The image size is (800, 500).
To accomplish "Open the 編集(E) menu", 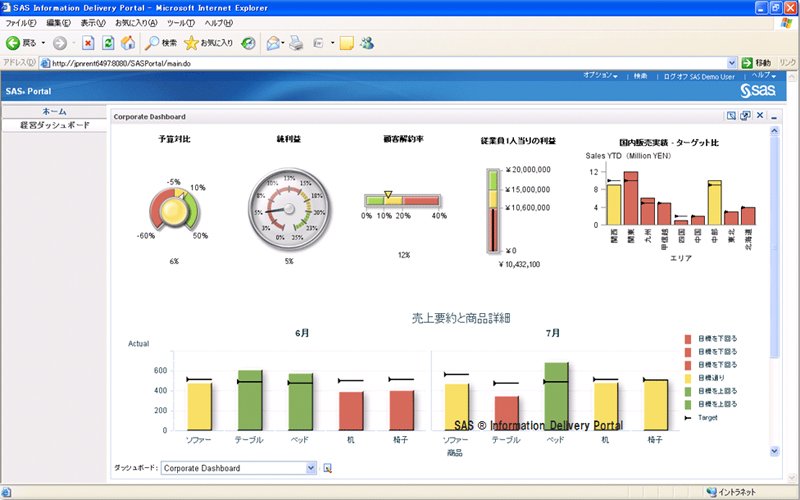I will [x=58, y=23].
